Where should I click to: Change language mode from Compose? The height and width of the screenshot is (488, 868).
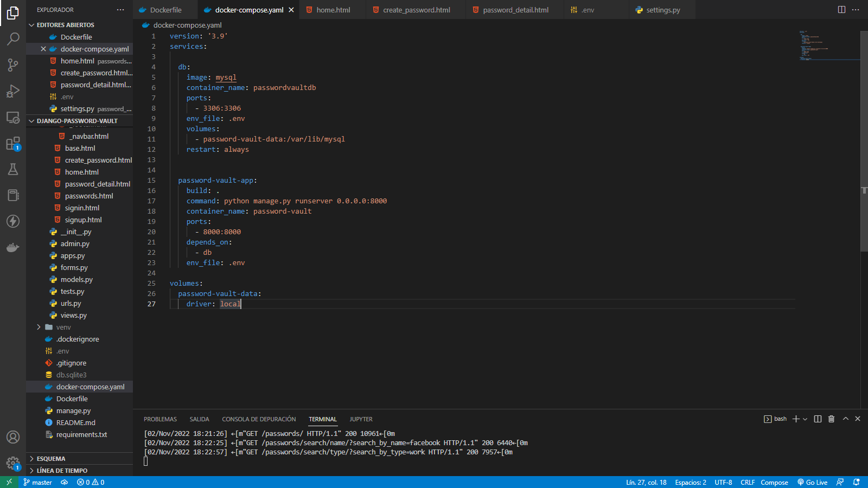[774, 482]
